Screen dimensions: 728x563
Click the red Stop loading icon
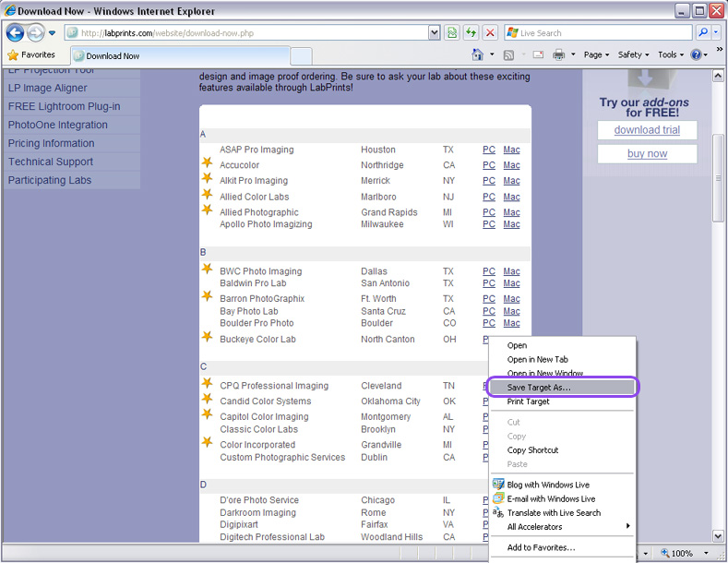pyautogui.click(x=490, y=33)
